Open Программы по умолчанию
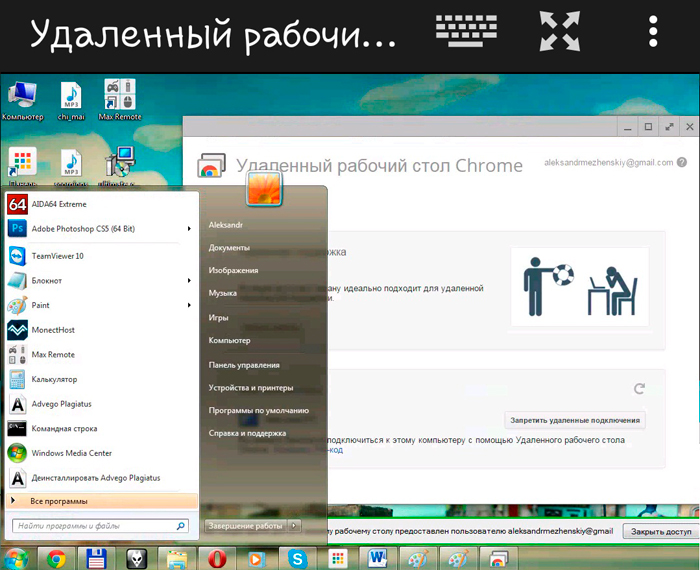The height and width of the screenshot is (570, 700). pos(259,411)
